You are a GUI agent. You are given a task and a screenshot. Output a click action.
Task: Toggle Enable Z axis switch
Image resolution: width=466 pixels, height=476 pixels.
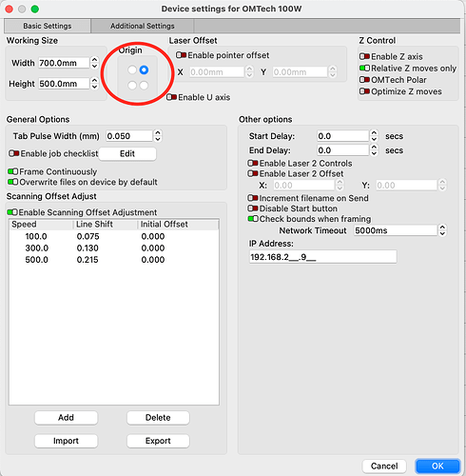pyautogui.click(x=364, y=56)
